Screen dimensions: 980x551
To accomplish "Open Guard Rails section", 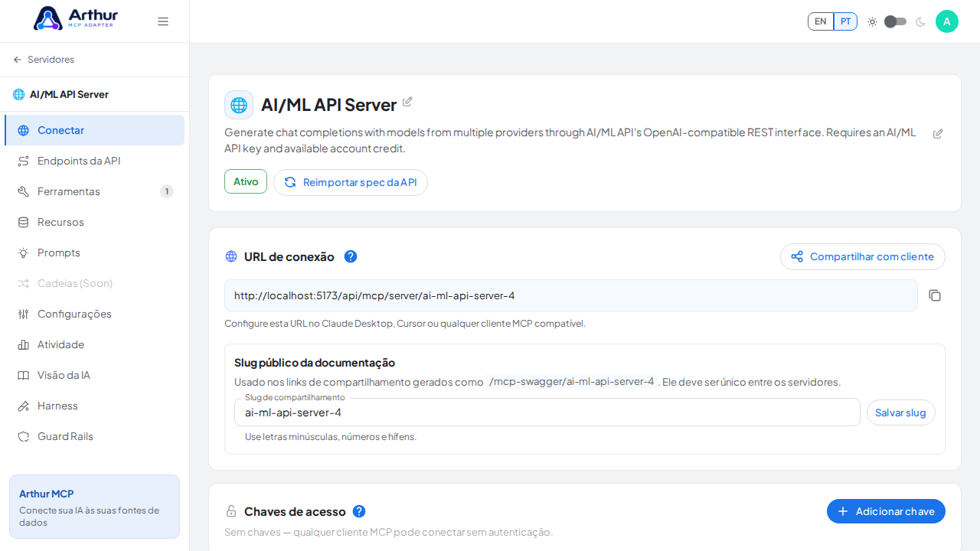I will click(94, 436).
